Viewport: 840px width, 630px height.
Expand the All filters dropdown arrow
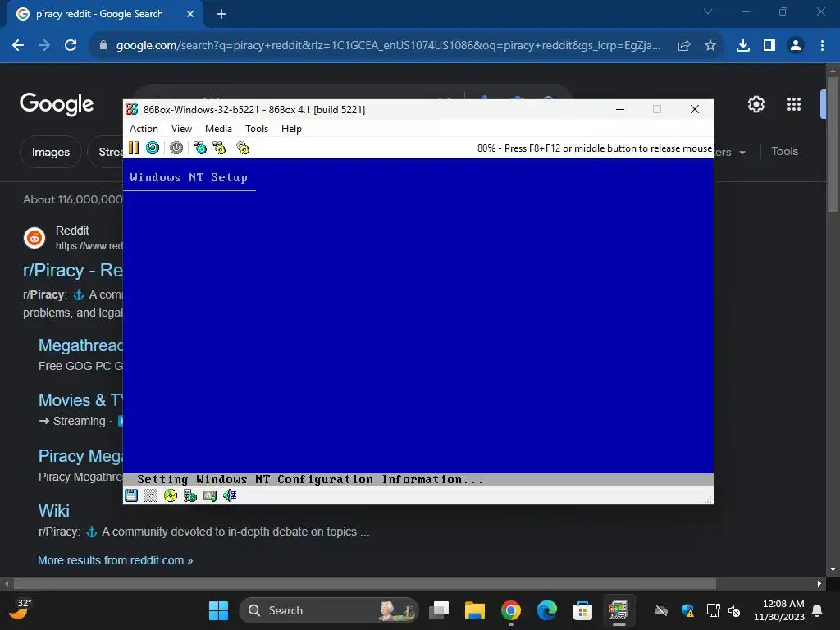pyautogui.click(x=742, y=153)
